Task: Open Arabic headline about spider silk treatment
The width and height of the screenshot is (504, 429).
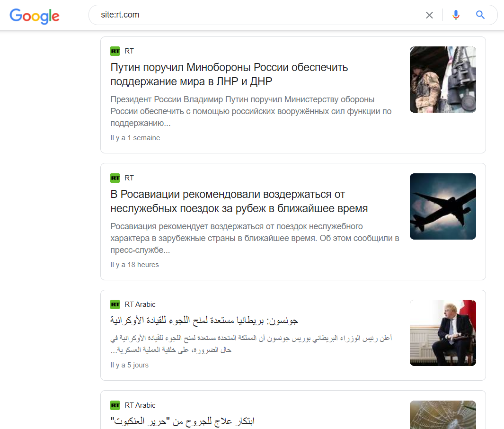Action: point(182,420)
